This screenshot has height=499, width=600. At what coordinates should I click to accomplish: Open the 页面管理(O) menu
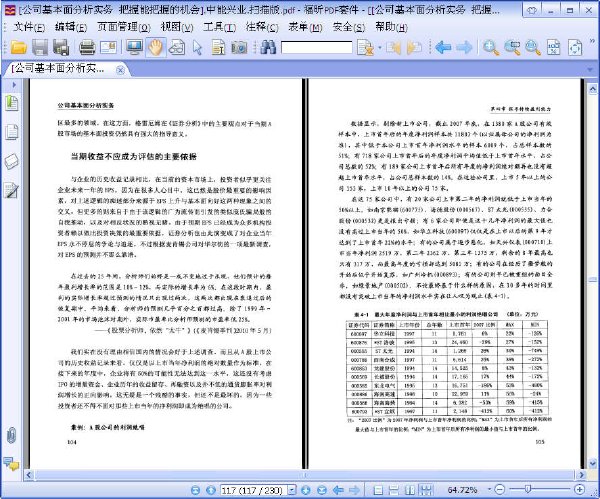(124, 27)
